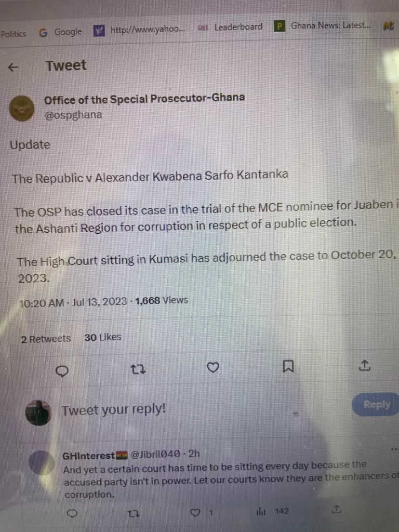View analytics showing 142 on the reply
This screenshot has height=532, width=399.
pyautogui.click(x=272, y=511)
